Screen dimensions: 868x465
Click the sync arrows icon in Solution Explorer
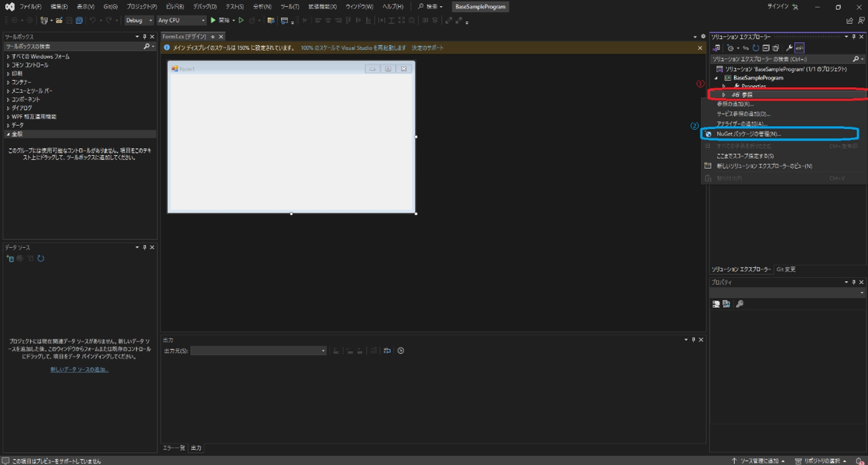point(746,48)
